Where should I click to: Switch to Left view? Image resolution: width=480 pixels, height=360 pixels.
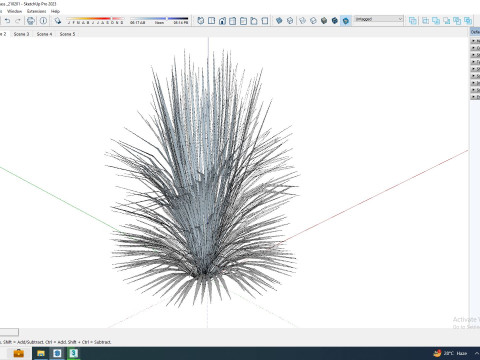pos(254,21)
